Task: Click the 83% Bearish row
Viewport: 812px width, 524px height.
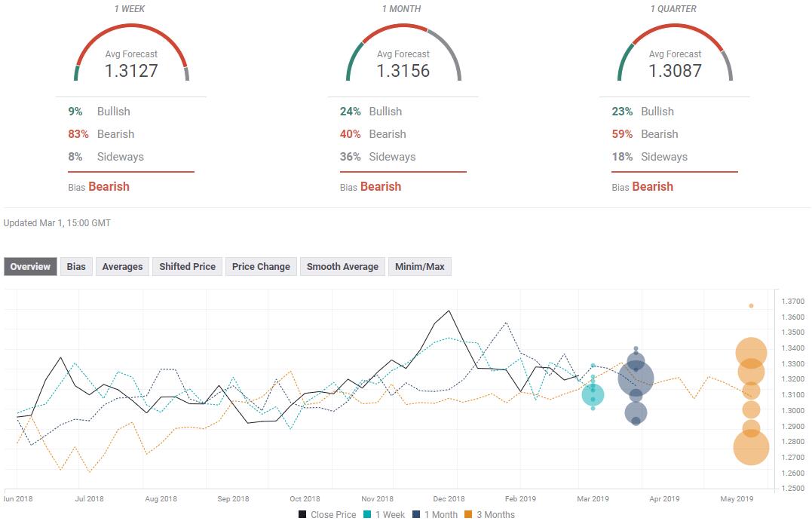Action: 102,134
